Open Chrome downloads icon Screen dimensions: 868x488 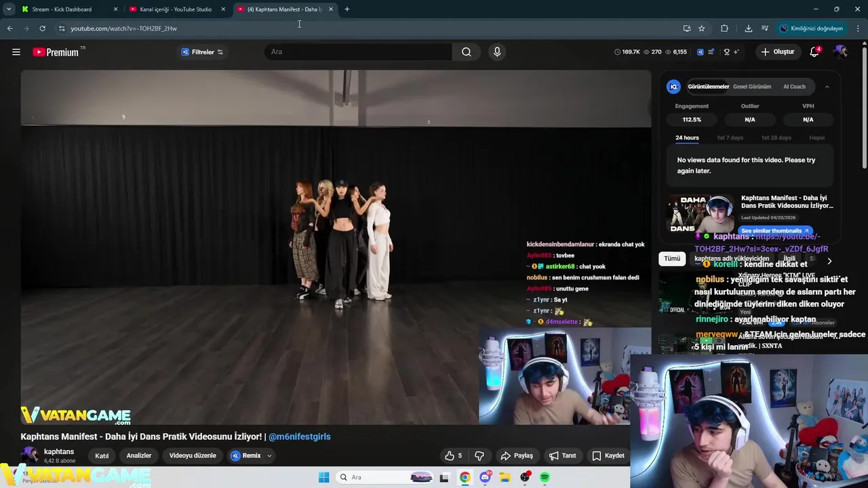(748, 28)
